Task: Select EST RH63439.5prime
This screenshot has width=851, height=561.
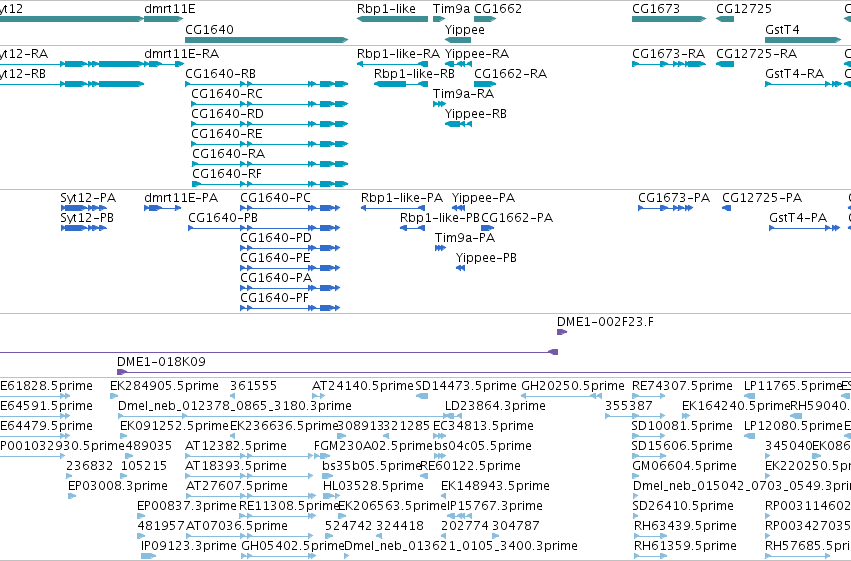Action: [685, 527]
